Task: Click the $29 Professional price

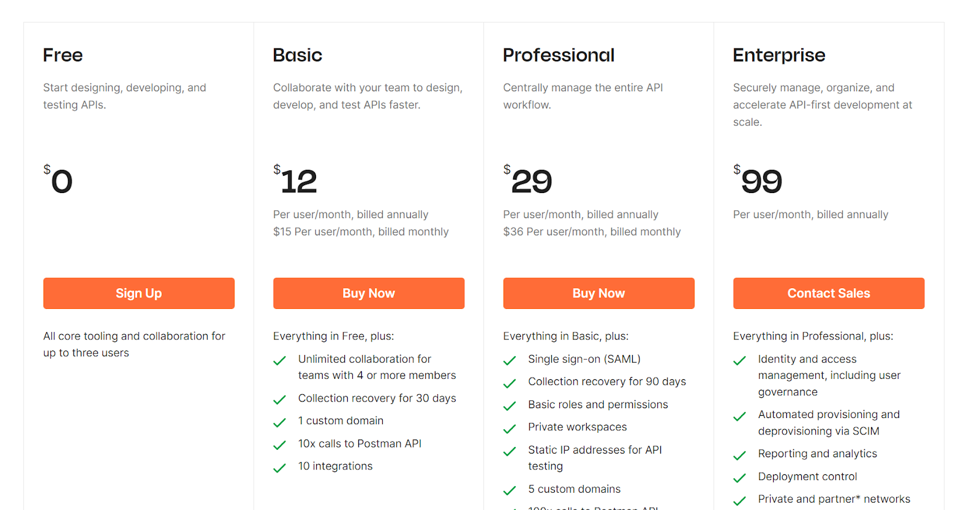Action: point(530,181)
